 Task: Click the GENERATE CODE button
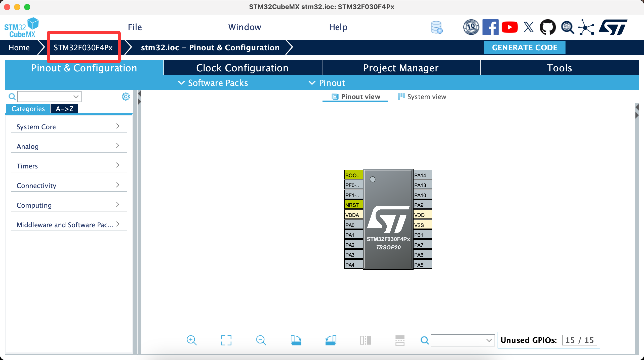[x=525, y=48]
